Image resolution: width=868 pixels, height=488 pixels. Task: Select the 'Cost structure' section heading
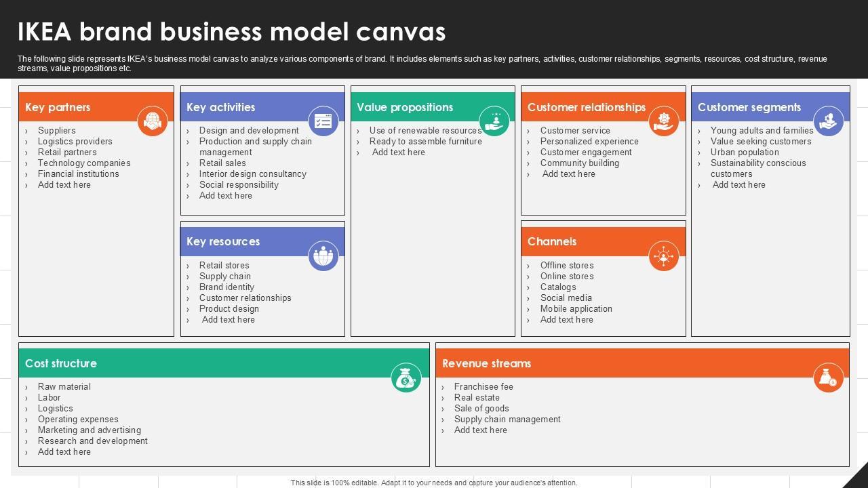pyautogui.click(x=61, y=363)
